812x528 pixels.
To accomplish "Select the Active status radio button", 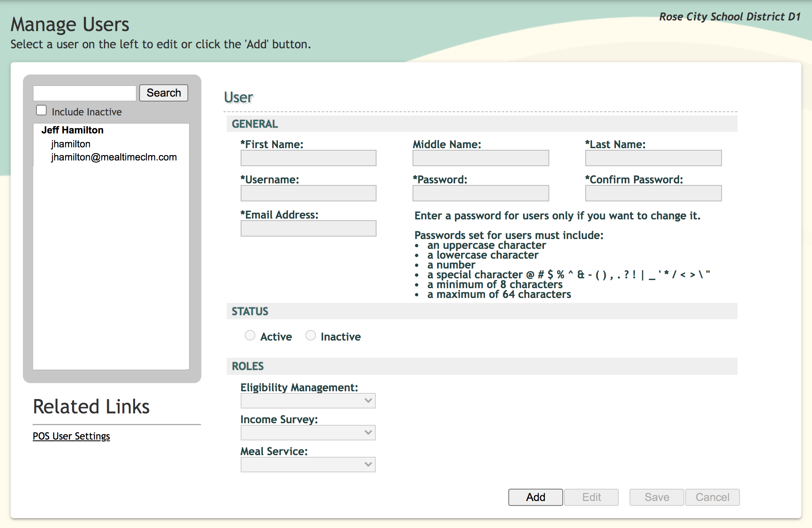I will pyautogui.click(x=250, y=336).
